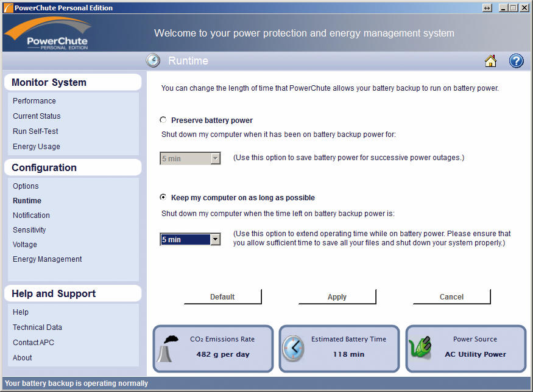Open Help under Help and Support

tap(21, 312)
